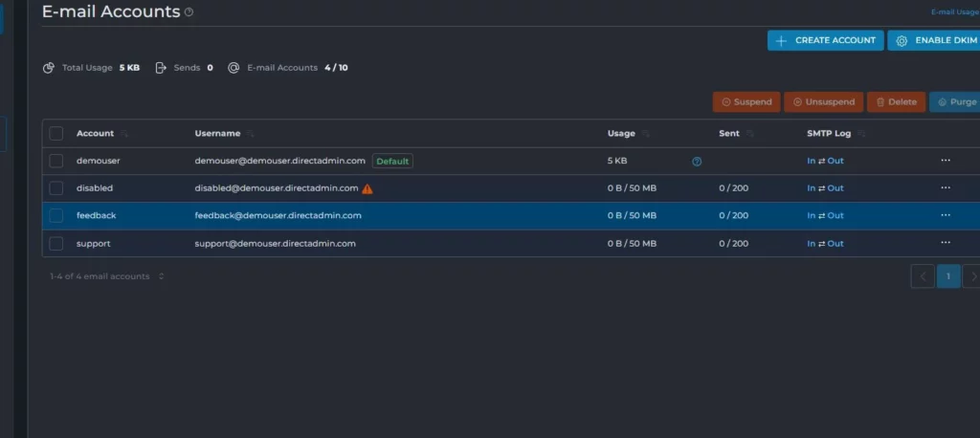Open disabled row three-dots menu
Image resolution: width=980 pixels, height=438 pixels.
coord(945,187)
